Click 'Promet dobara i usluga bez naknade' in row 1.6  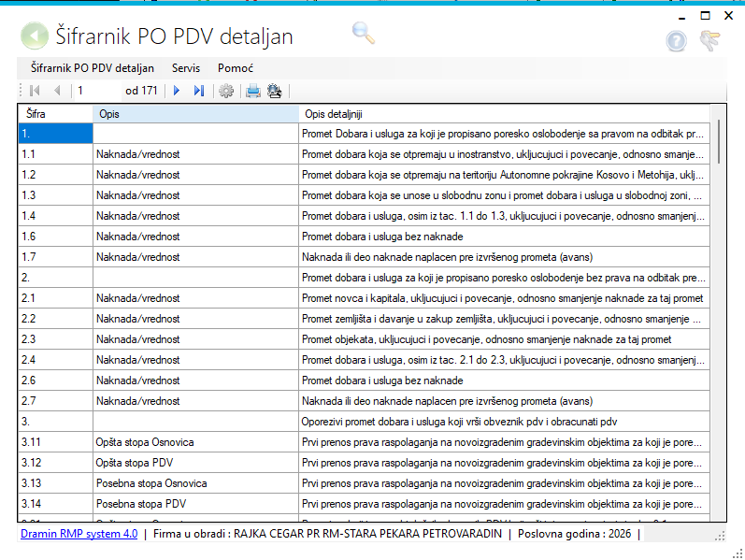(382, 237)
